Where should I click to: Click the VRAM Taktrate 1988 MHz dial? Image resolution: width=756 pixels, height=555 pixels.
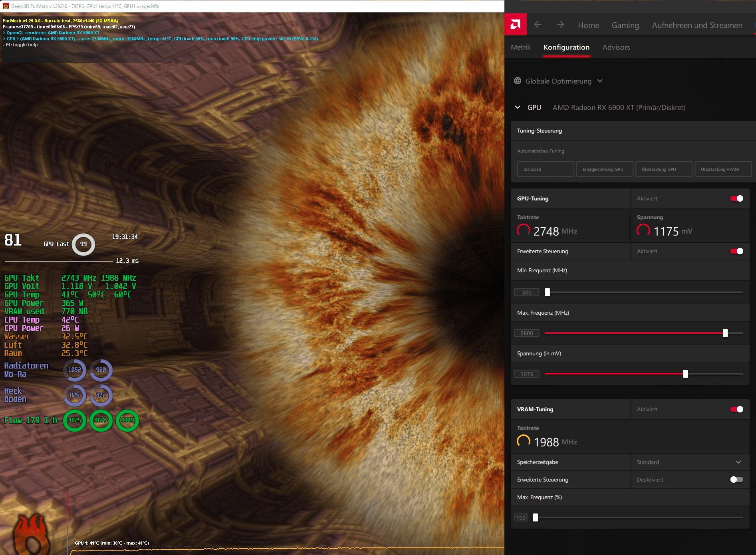tap(524, 441)
